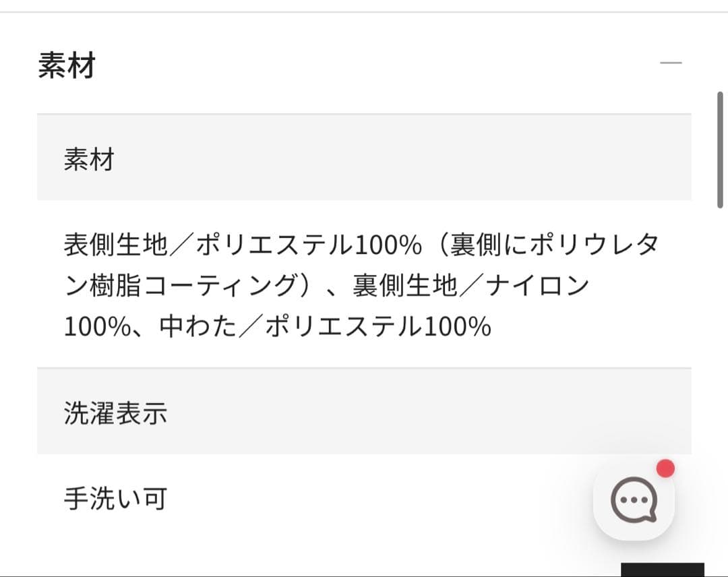Open customer service via the messenger icon
Image resolution: width=728 pixels, height=577 pixels.
[x=634, y=499]
